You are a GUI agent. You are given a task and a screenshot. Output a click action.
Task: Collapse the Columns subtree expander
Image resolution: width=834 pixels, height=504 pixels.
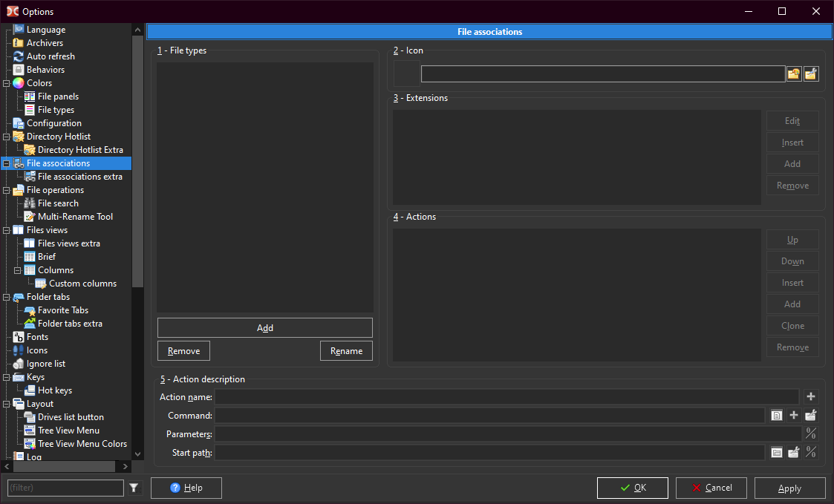coord(18,270)
